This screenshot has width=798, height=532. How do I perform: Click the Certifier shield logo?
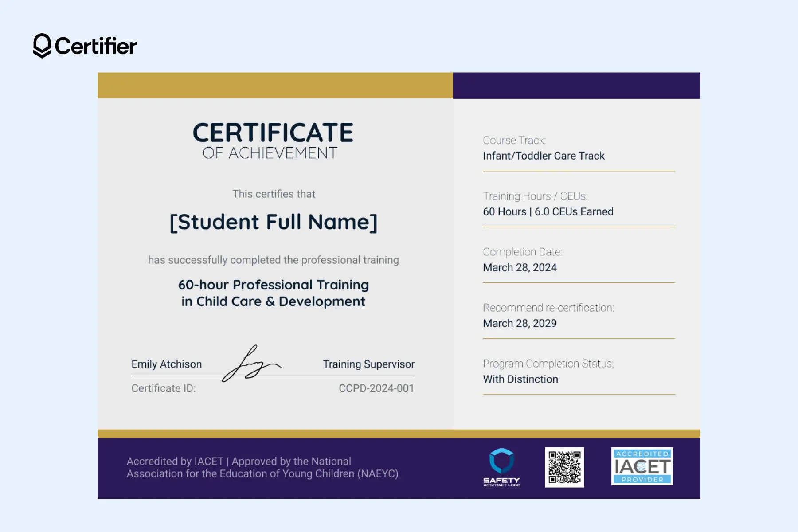(x=41, y=46)
